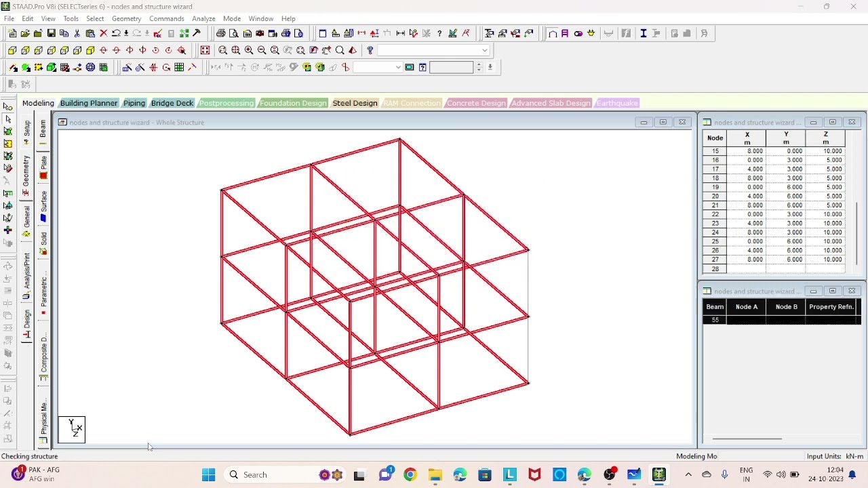
Task: Click the first red Rotate view icon
Action: pyautogui.click(x=103, y=50)
